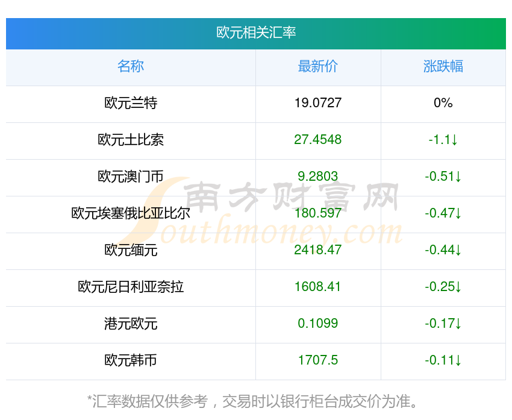Click the 欧元相关汇率 title bar
This screenshot has width=512, height=420.
[256, 34]
